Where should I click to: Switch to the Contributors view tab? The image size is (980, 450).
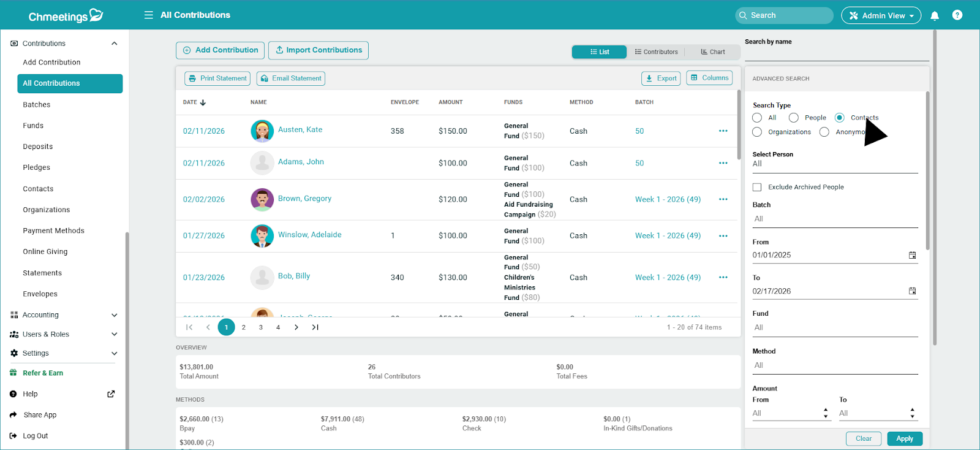[656, 52]
